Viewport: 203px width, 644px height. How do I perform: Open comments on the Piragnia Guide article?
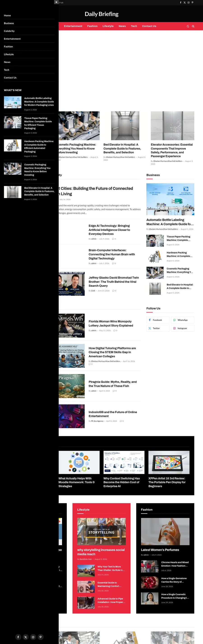[x=115, y=391]
